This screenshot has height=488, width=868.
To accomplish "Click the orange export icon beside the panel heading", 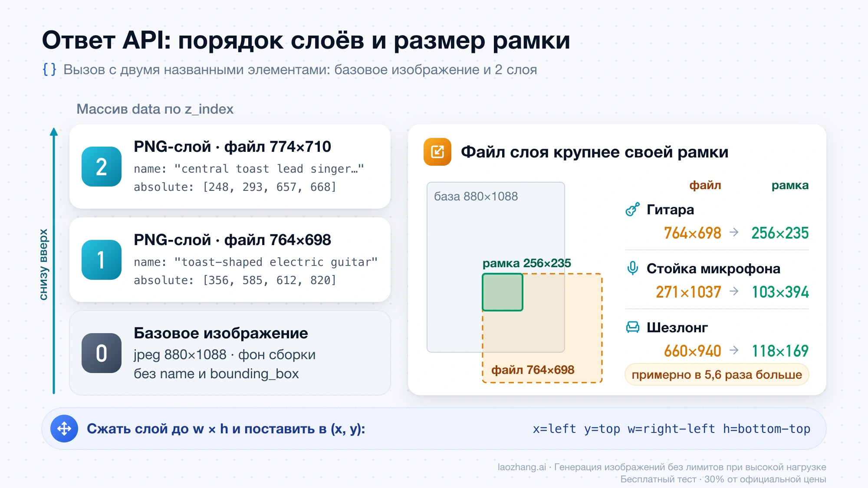I will (437, 152).
